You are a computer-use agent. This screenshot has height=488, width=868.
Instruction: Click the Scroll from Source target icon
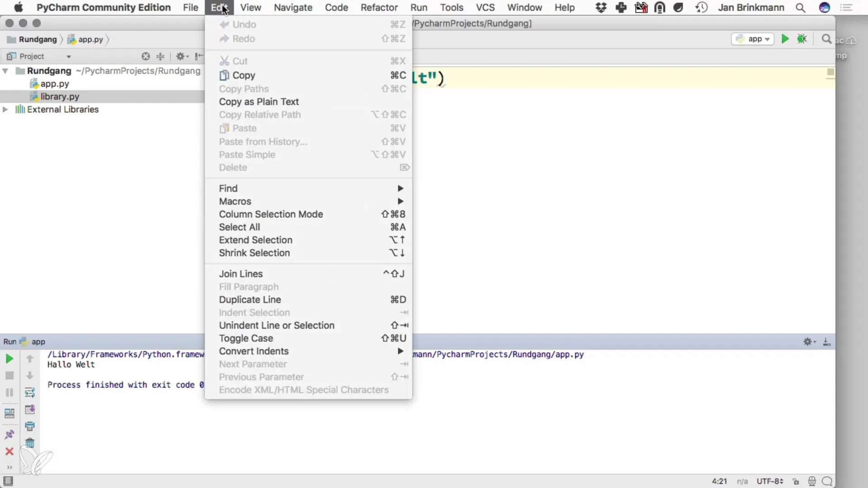point(146,56)
